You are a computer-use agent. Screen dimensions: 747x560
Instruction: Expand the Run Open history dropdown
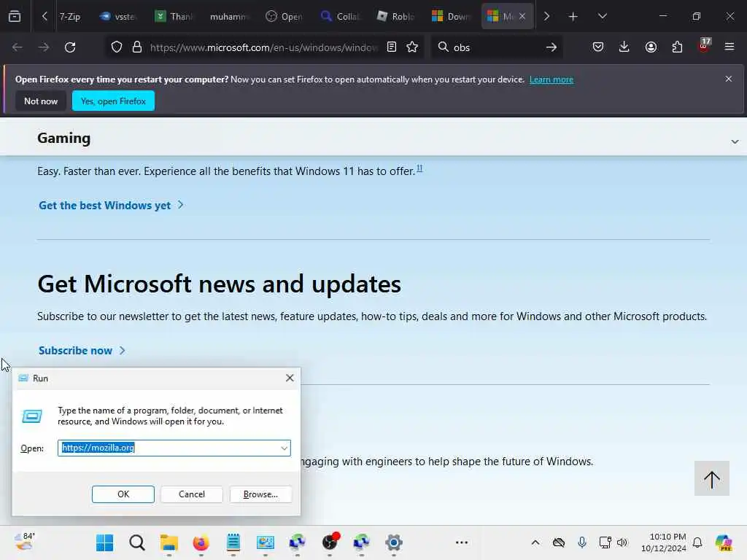pos(284,448)
